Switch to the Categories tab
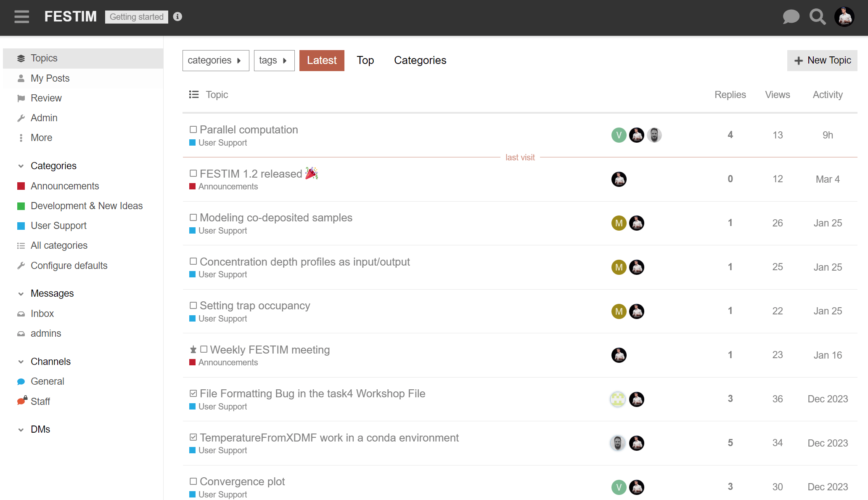 420,61
